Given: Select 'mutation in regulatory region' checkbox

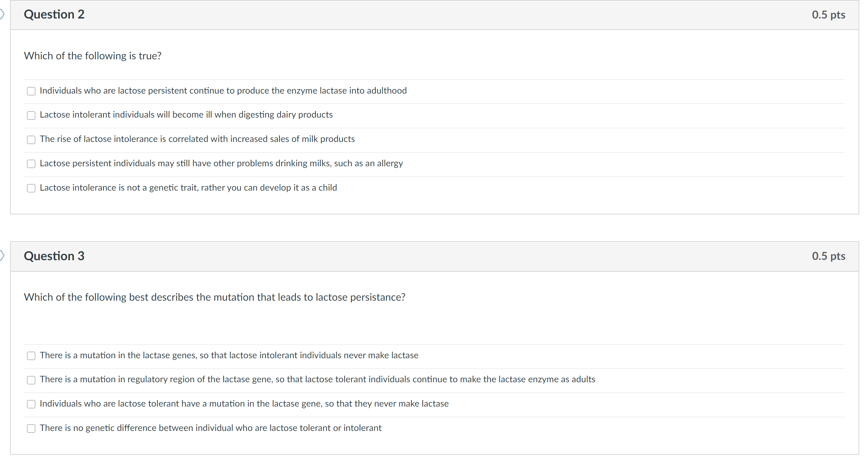Looking at the screenshot, I should [31, 380].
